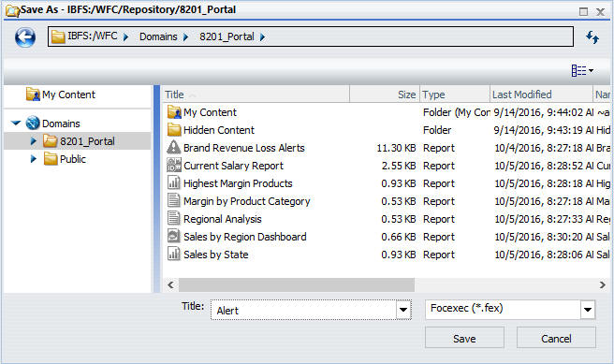Open the Title field dropdown arrow
The height and width of the screenshot is (364, 614).
pyautogui.click(x=403, y=311)
